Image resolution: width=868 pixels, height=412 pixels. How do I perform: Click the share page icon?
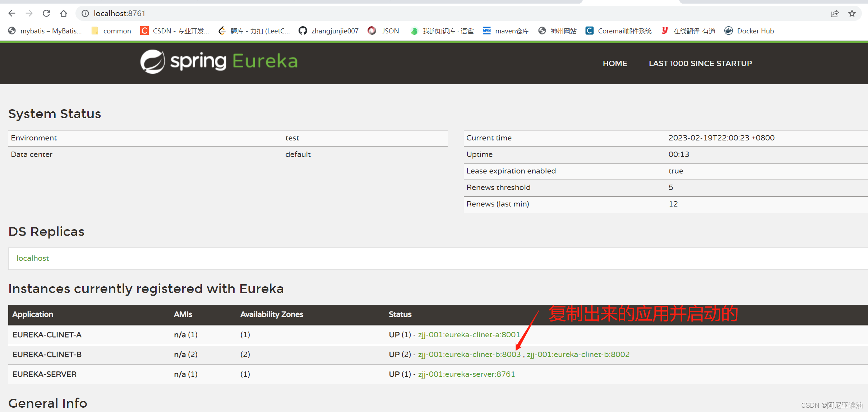835,13
